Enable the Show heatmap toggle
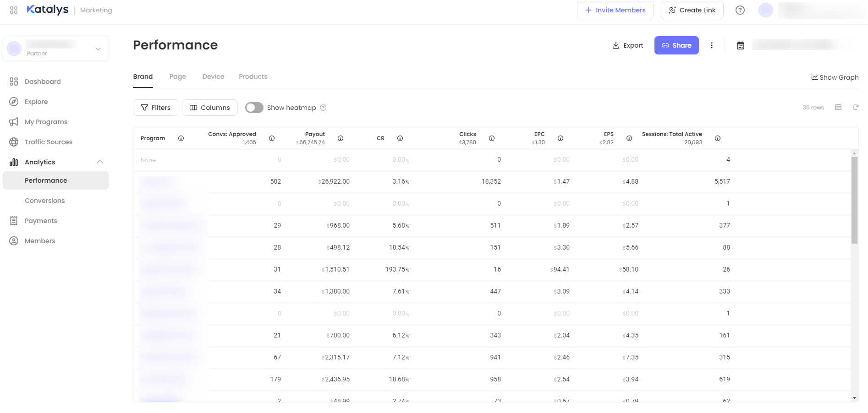Screen dimensions: 868x413 point(254,108)
